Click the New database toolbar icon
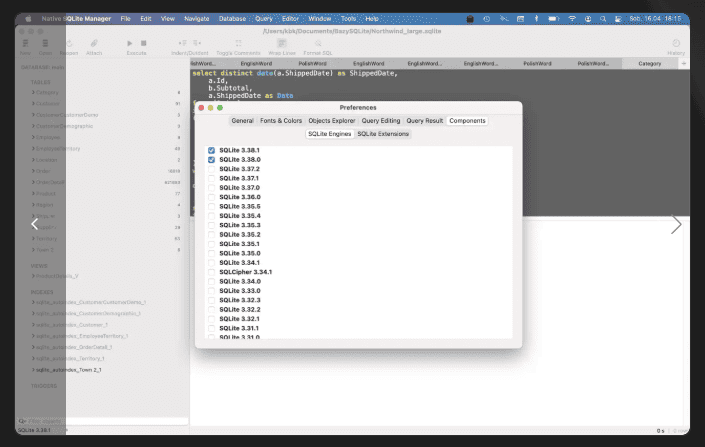The height and width of the screenshot is (447, 705). tap(25, 43)
